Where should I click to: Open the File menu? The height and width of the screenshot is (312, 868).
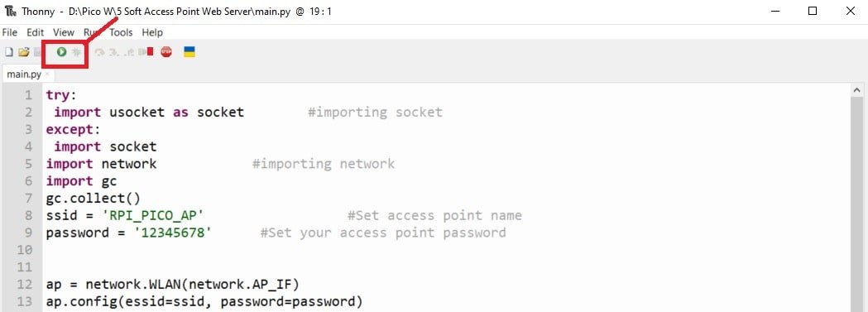click(x=9, y=32)
